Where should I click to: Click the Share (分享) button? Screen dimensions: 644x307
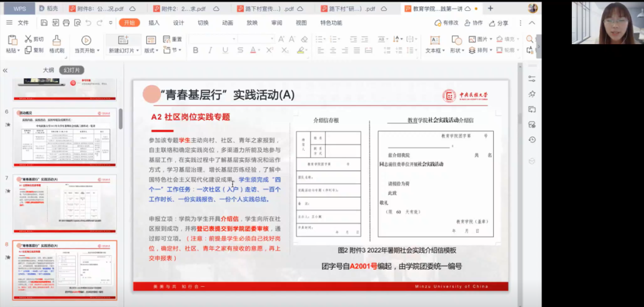[499, 23]
